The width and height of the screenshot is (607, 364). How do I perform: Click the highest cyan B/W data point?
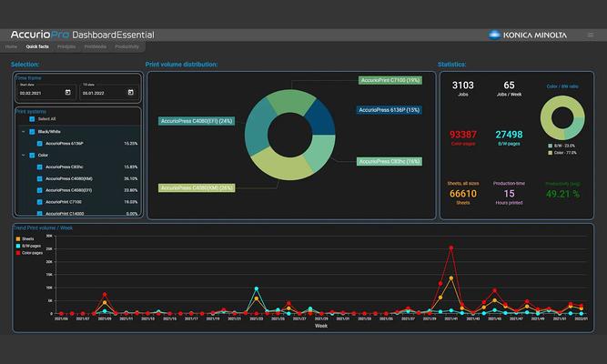[x=257, y=288]
